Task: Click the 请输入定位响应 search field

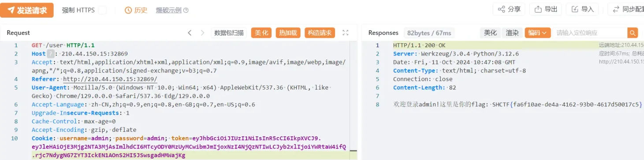Action: pos(590,33)
